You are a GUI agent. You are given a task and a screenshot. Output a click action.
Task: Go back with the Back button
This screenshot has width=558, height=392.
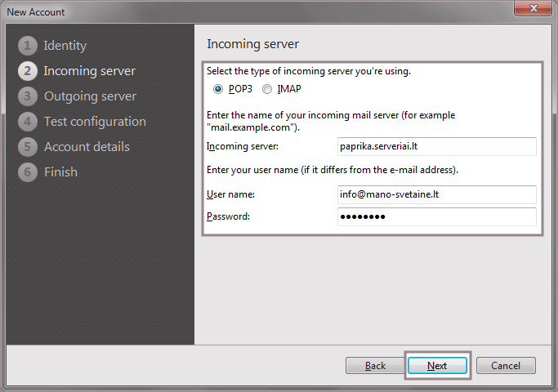tap(376, 366)
